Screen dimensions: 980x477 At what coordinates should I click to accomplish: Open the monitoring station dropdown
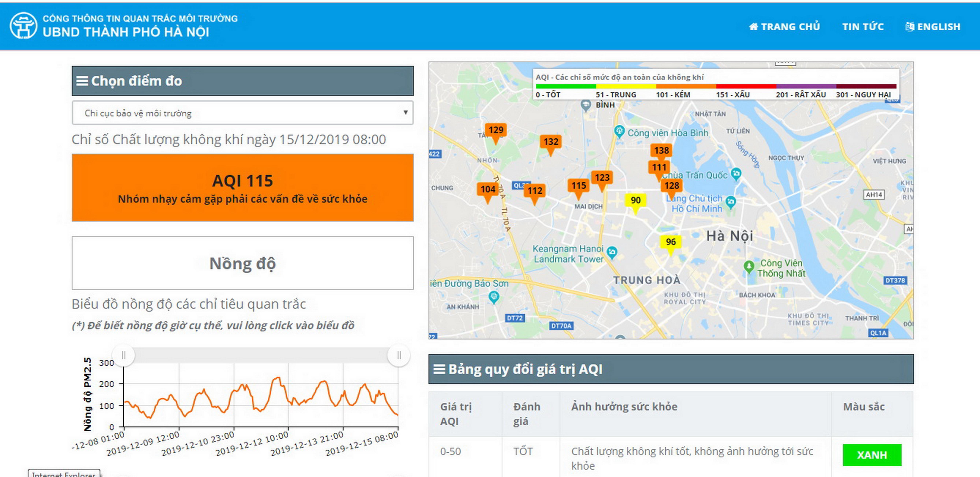[x=242, y=113]
